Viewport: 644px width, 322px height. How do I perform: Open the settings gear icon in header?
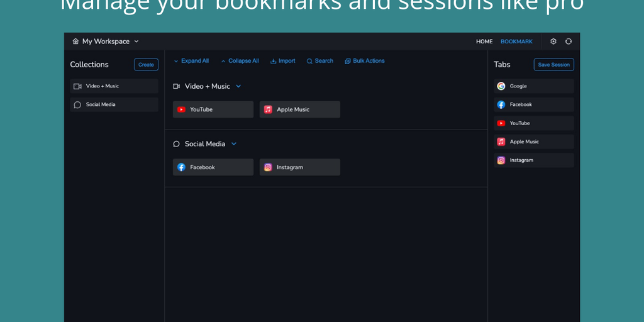553,42
